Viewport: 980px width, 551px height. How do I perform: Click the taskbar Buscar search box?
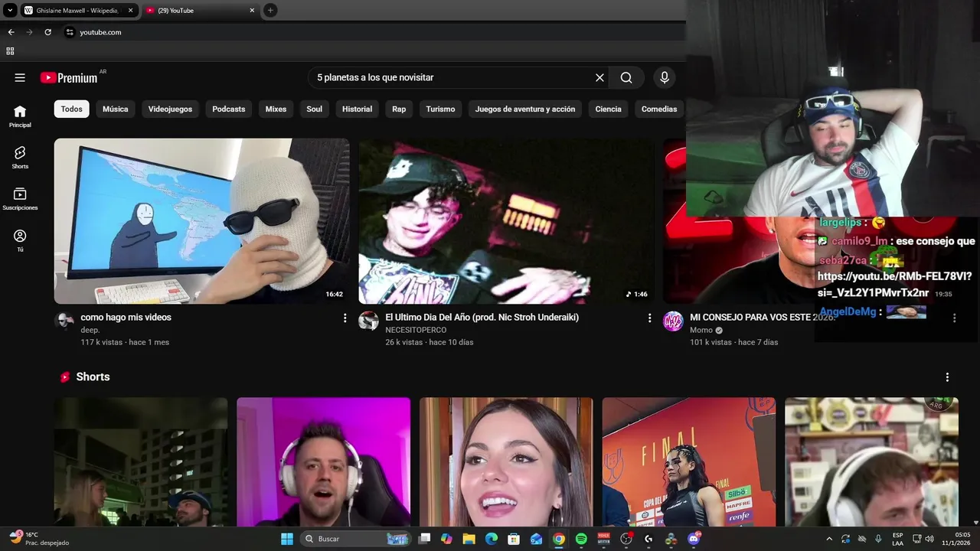356,539
